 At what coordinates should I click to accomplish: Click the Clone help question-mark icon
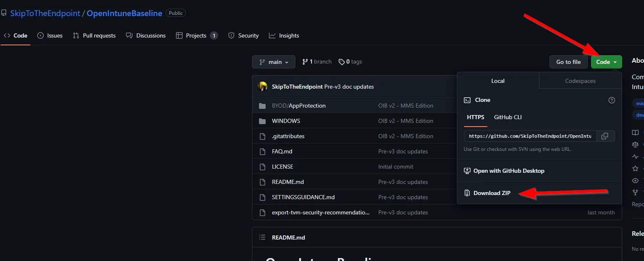(x=612, y=100)
